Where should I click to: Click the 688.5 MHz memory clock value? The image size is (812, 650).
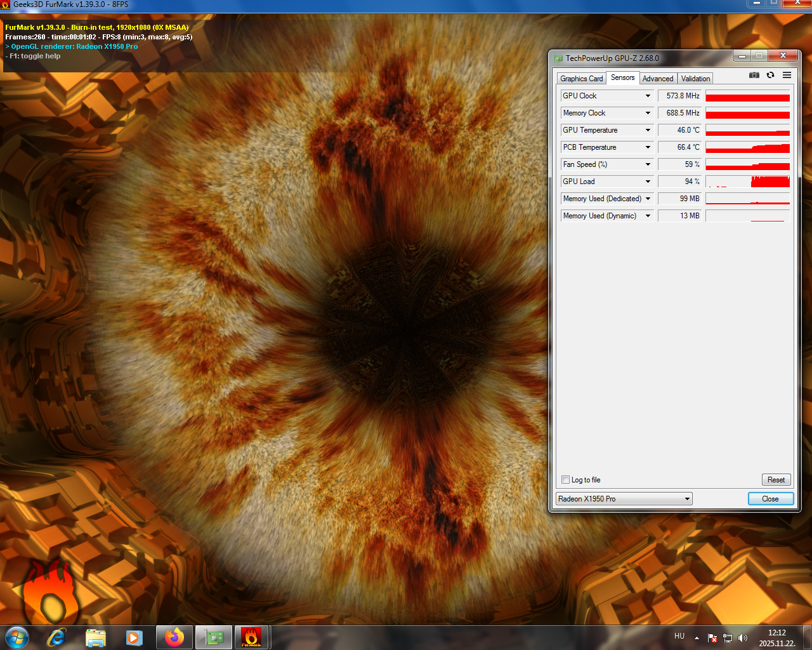pyautogui.click(x=679, y=113)
